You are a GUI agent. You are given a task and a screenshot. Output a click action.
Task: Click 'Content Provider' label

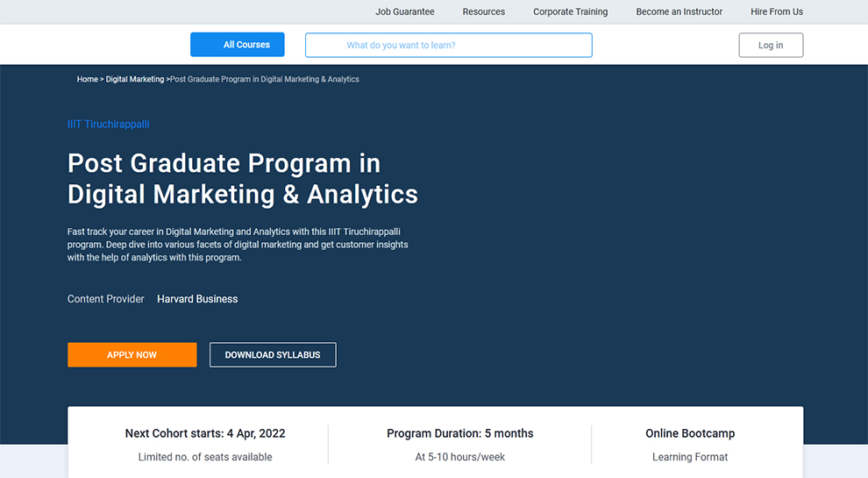[106, 299]
